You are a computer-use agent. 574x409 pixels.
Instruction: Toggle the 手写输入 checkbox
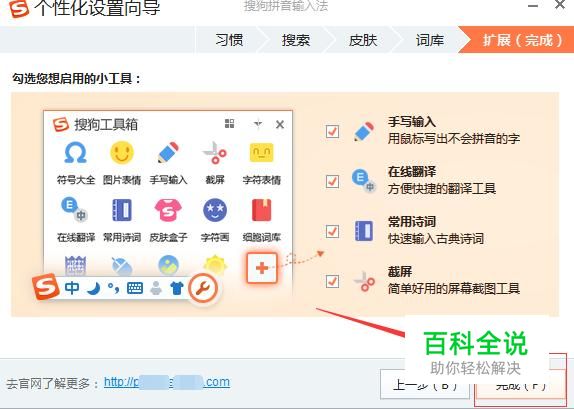point(332,131)
